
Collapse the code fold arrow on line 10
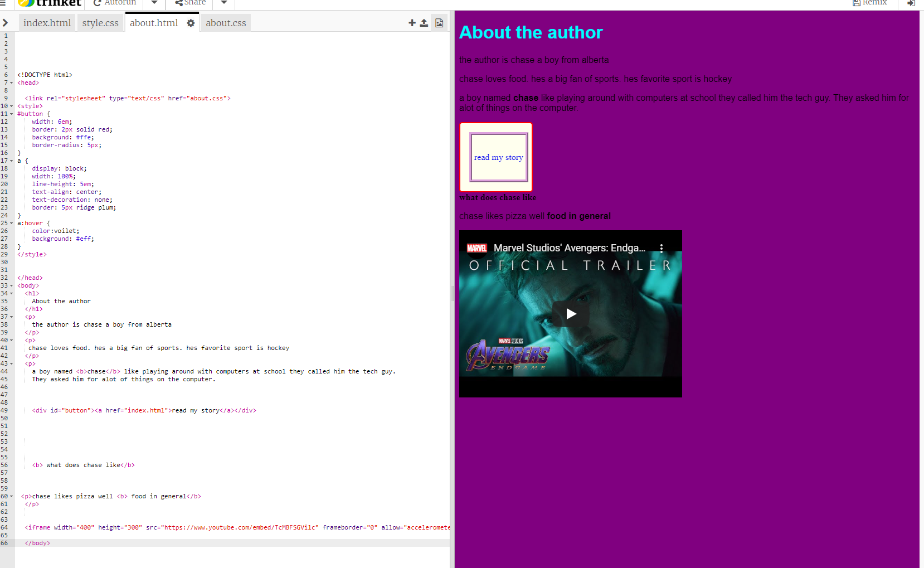[12, 106]
